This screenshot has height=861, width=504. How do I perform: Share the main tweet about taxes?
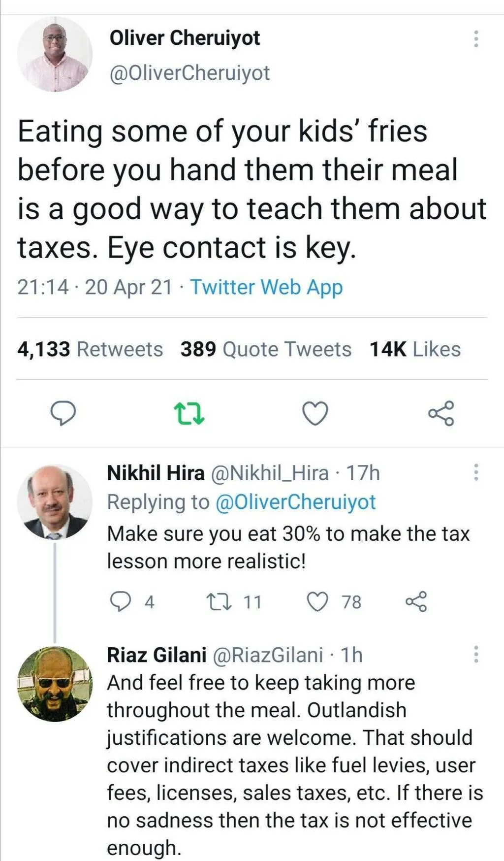coord(441,413)
